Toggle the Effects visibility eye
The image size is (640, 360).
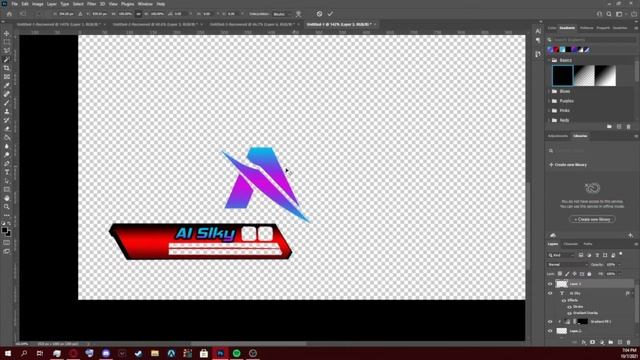564,300
